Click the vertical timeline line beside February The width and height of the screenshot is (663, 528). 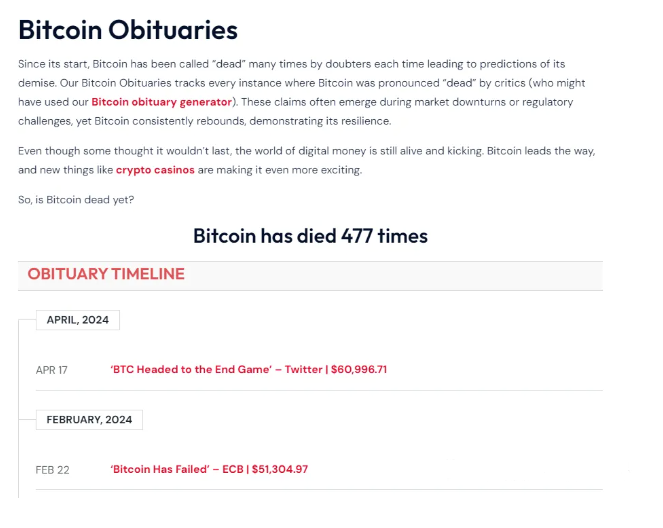coord(19,459)
